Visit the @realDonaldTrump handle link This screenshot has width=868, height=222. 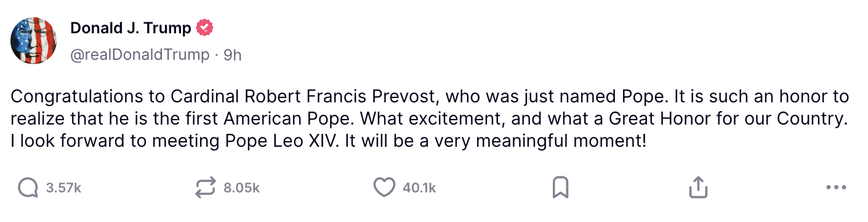(x=140, y=55)
